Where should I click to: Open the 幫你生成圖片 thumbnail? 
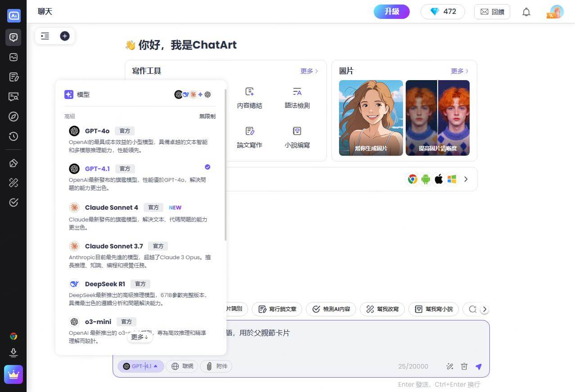pos(371,118)
